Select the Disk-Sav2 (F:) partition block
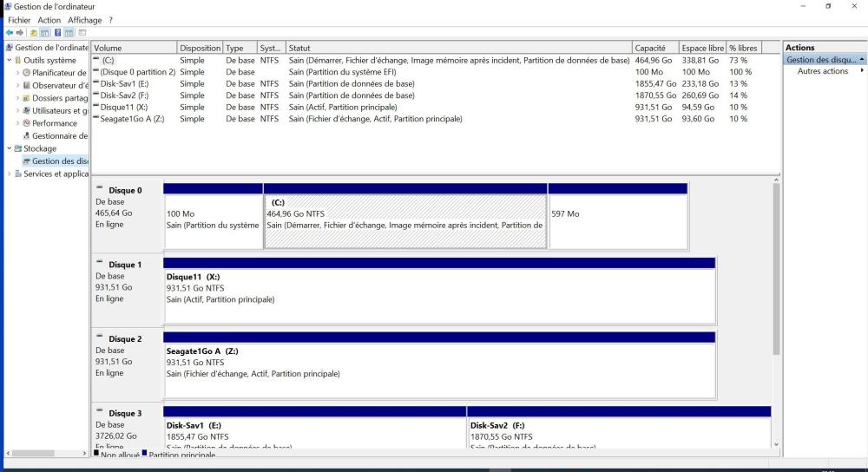This screenshot has width=868, height=472. pyautogui.click(x=619, y=427)
